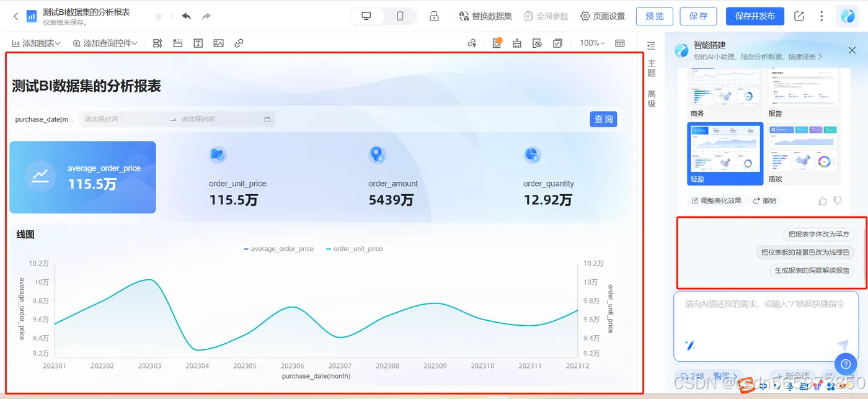Open the 100% zoom dropdown
Screen dimensions: 868x399
[x=592, y=43]
